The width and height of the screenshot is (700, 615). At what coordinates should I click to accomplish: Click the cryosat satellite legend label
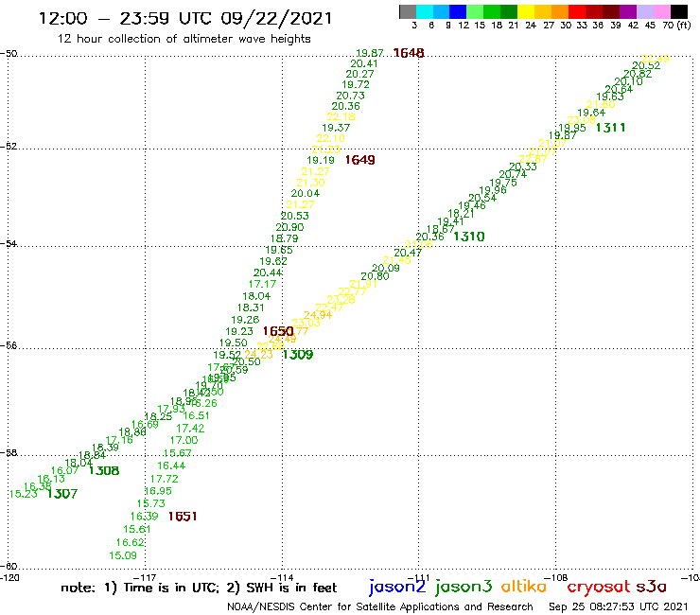tap(599, 587)
